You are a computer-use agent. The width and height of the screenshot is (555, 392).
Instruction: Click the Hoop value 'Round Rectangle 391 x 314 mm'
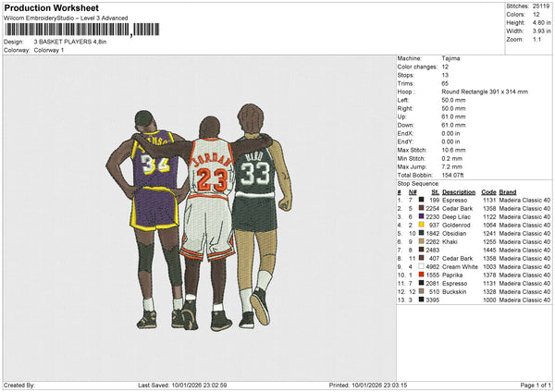point(485,92)
